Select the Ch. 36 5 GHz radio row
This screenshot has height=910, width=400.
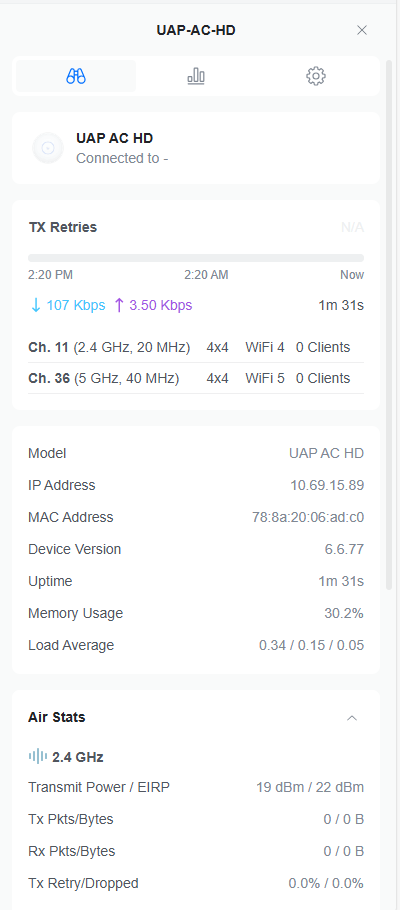point(196,378)
